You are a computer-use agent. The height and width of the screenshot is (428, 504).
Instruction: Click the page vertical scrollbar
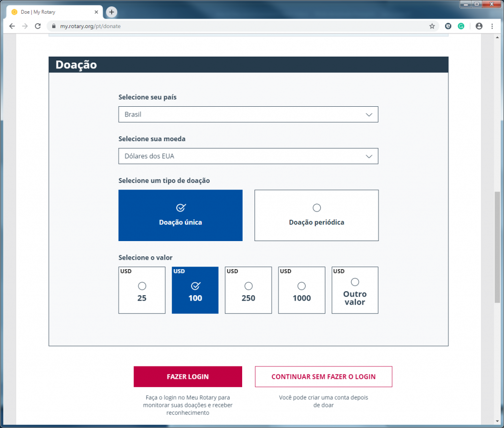click(498, 246)
